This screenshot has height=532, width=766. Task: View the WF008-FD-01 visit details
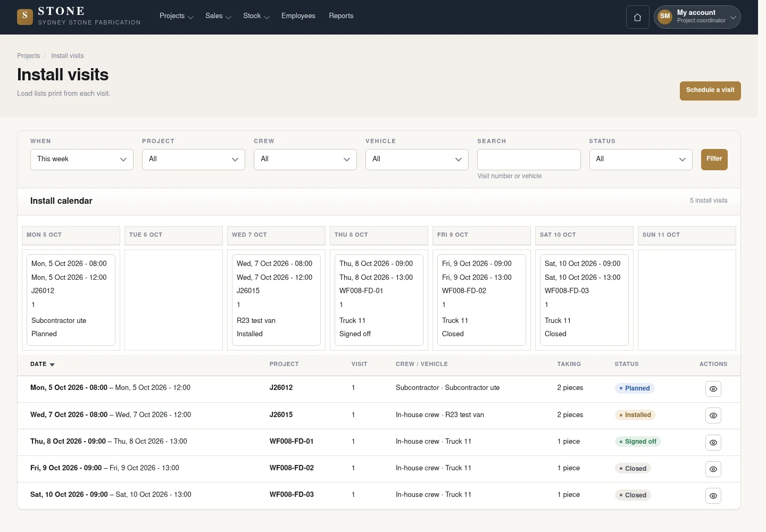tap(713, 442)
